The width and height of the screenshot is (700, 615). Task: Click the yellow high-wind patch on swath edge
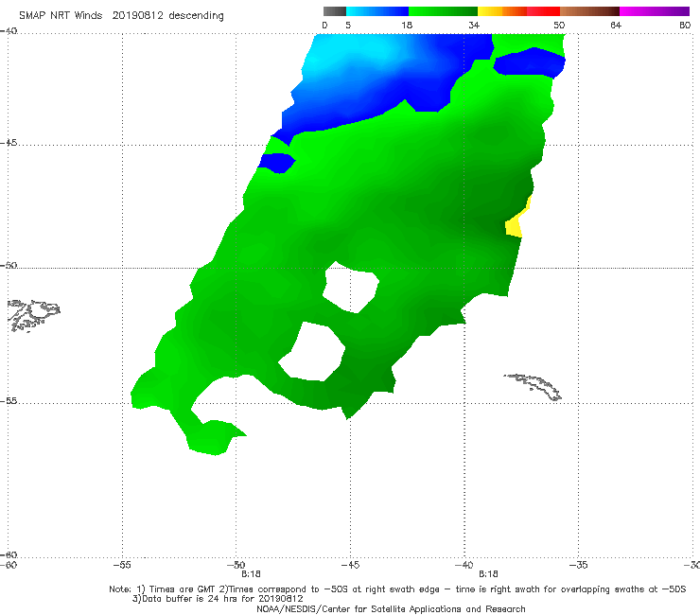point(515,225)
